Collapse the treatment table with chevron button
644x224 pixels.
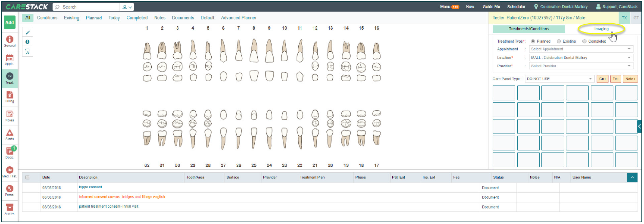click(x=632, y=177)
